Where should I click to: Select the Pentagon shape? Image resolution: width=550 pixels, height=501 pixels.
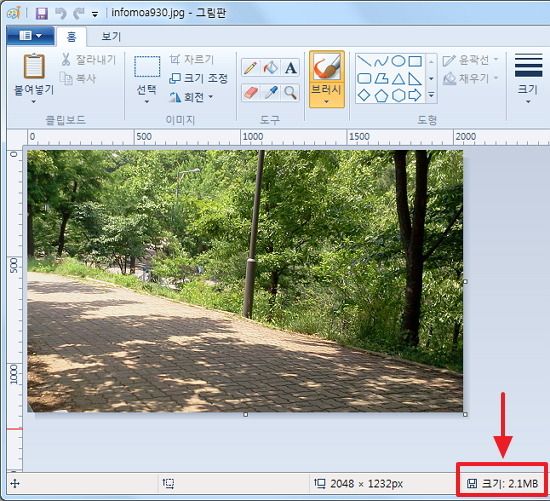(x=381, y=95)
